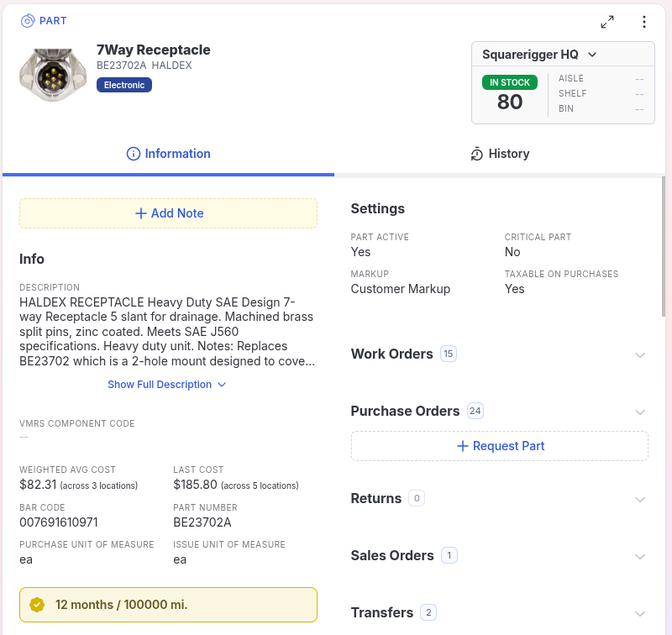Image resolution: width=672 pixels, height=635 pixels.
Task: Click the issue unit of measure ea
Action: [x=180, y=559]
